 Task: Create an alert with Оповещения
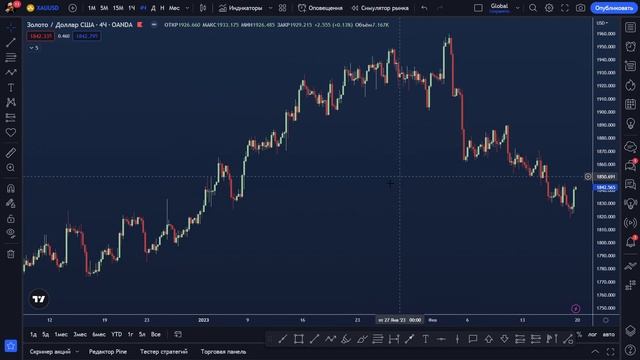coord(320,8)
